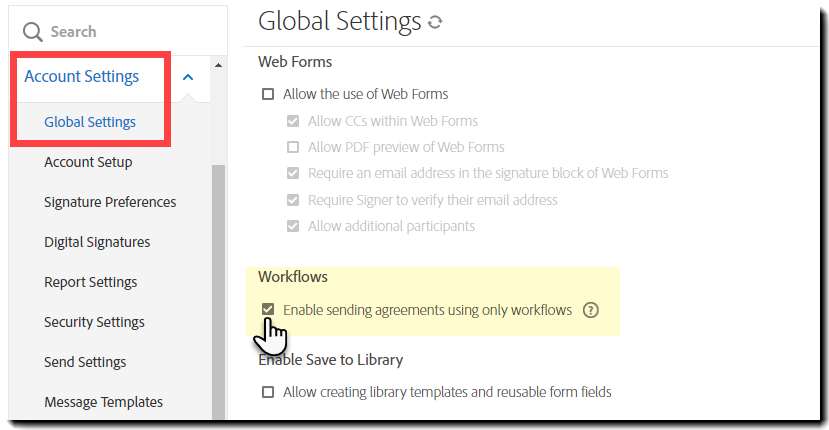829x430 pixels.
Task: Toggle Allow additional participants checkbox
Action: pyautogui.click(x=293, y=226)
